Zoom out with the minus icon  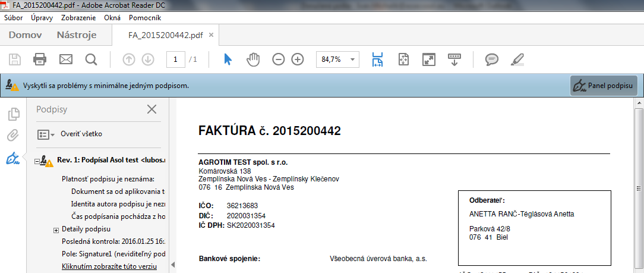pyautogui.click(x=279, y=59)
